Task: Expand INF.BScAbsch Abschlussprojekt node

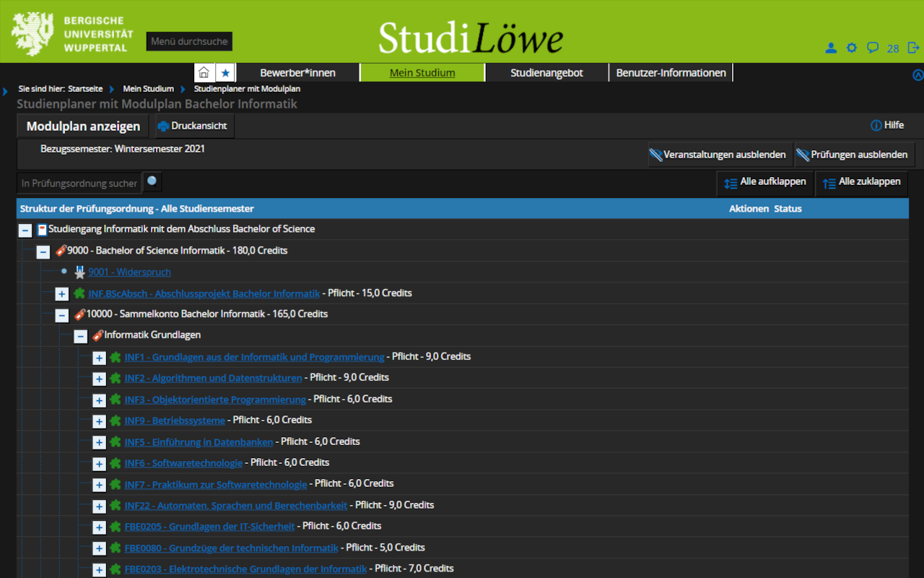Action: click(62, 295)
